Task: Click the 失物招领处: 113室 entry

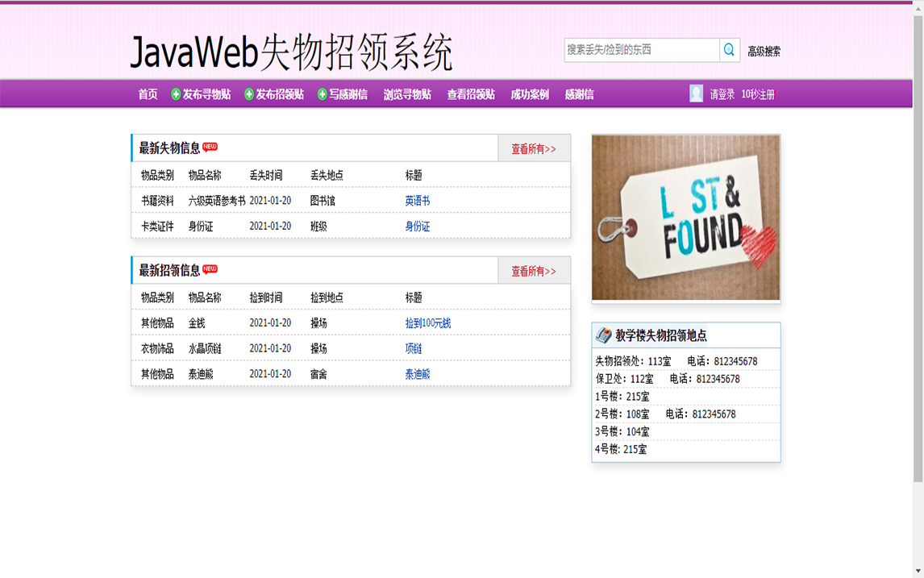Action: [x=633, y=361]
